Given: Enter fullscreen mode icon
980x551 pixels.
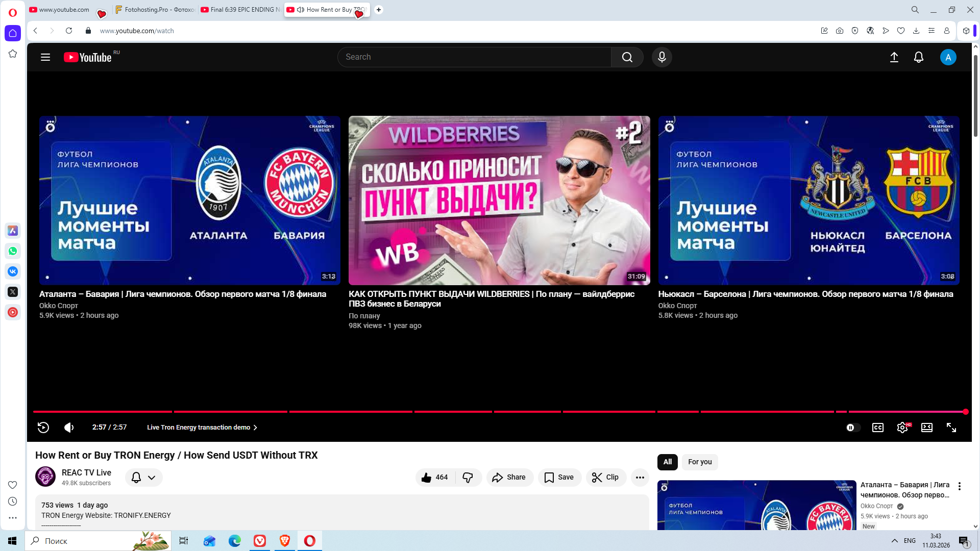Looking at the screenshot, I should pos(951,428).
